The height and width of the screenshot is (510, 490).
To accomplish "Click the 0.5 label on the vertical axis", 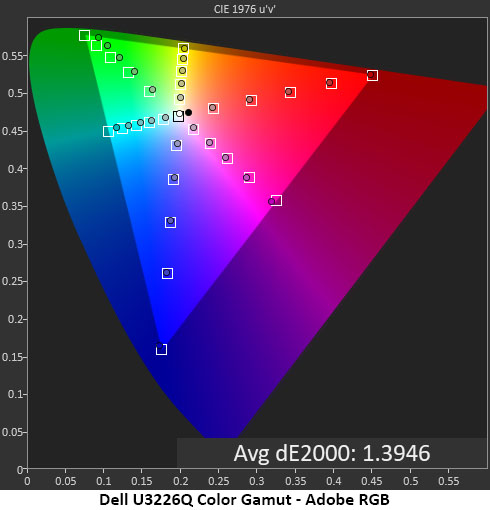I will (15, 93).
